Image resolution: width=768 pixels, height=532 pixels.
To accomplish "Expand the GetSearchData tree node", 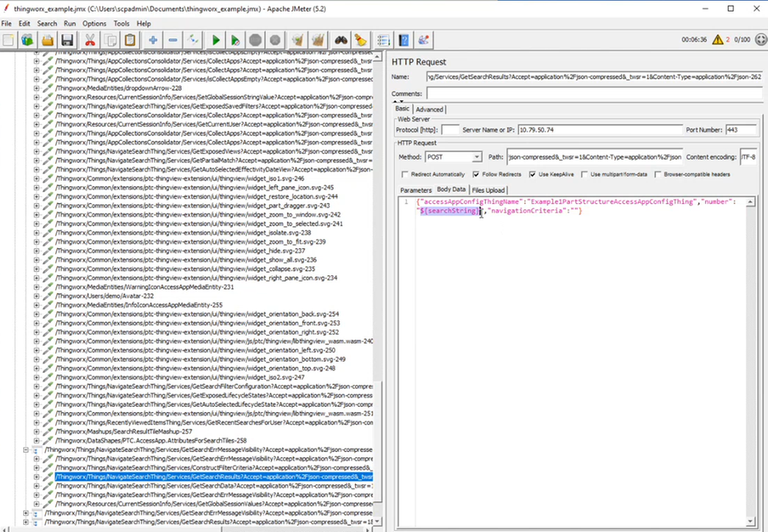I will click(x=36, y=486).
